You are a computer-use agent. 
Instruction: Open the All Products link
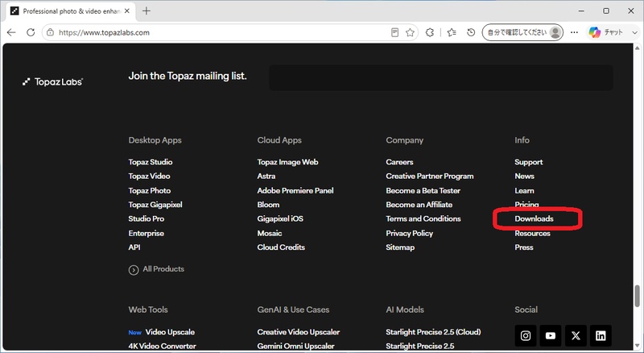pos(163,269)
